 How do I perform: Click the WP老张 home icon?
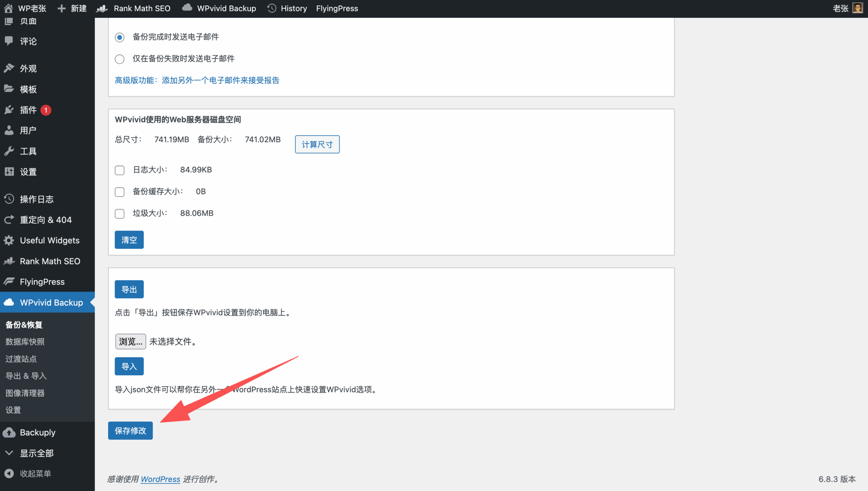click(8, 8)
